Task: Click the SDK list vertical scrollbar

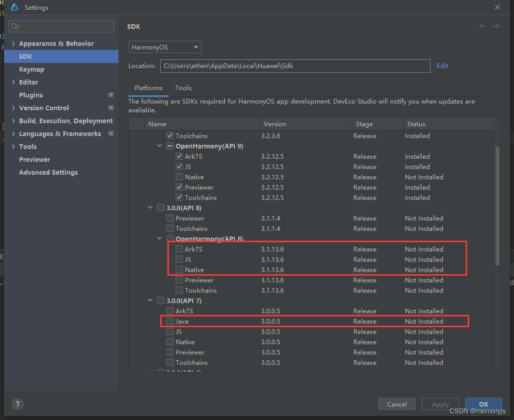Action: pos(497,206)
